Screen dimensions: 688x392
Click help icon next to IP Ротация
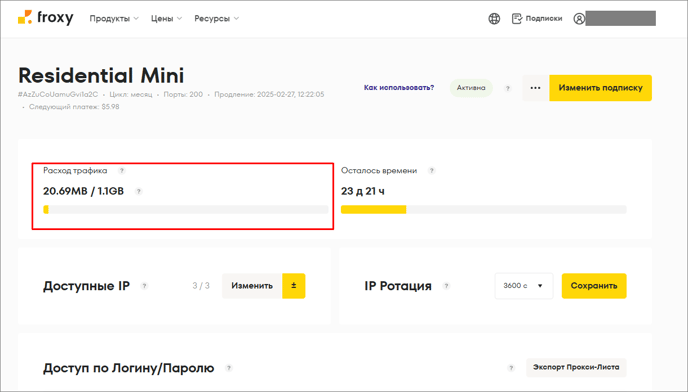pos(446,286)
